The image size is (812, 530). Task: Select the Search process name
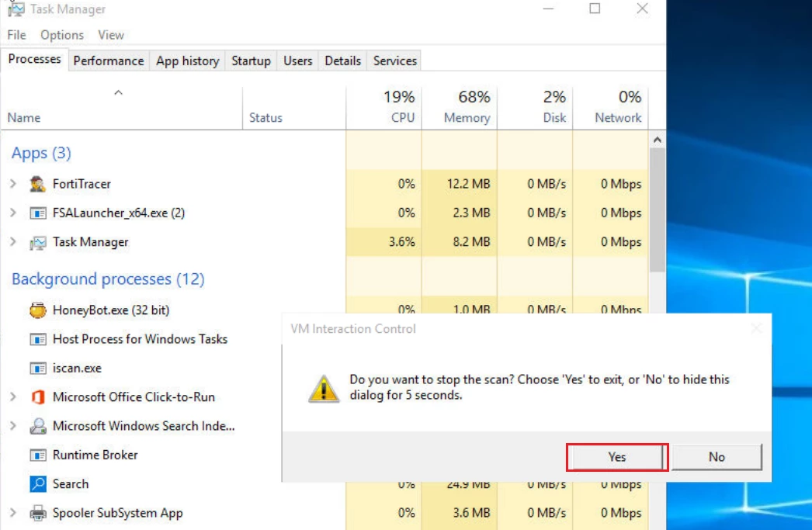pos(71,484)
